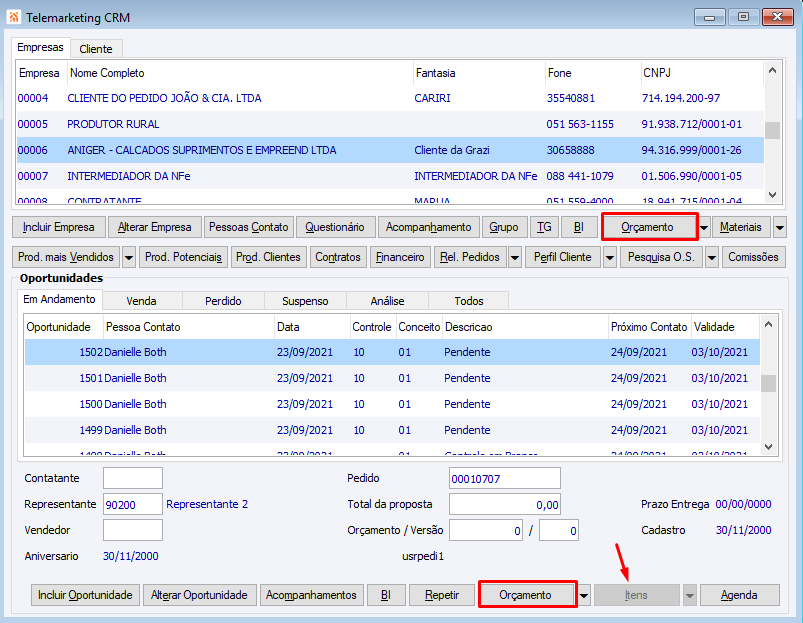Select company row PRODUTOR RURAL
This screenshot has height=623, width=803.
tap(113, 124)
